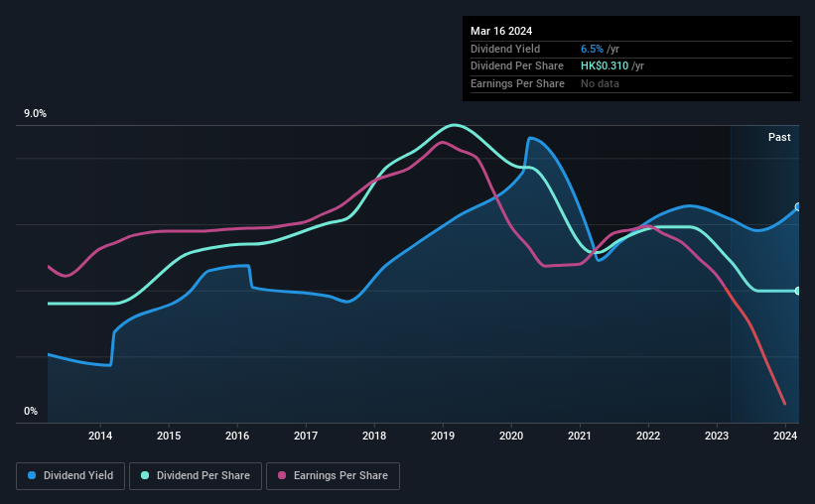
Task: Click the 9.0% y-axis label
Action: 35,113
